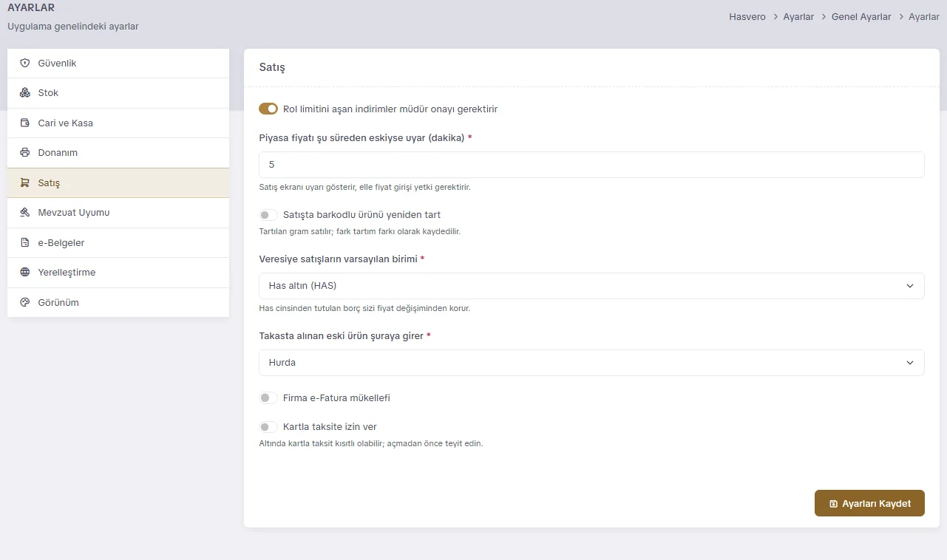Viewport: 947px width, 560px height.
Task: Enable 'Satışta barkodlu ürünü yeniden tart' switch
Action: [x=268, y=215]
